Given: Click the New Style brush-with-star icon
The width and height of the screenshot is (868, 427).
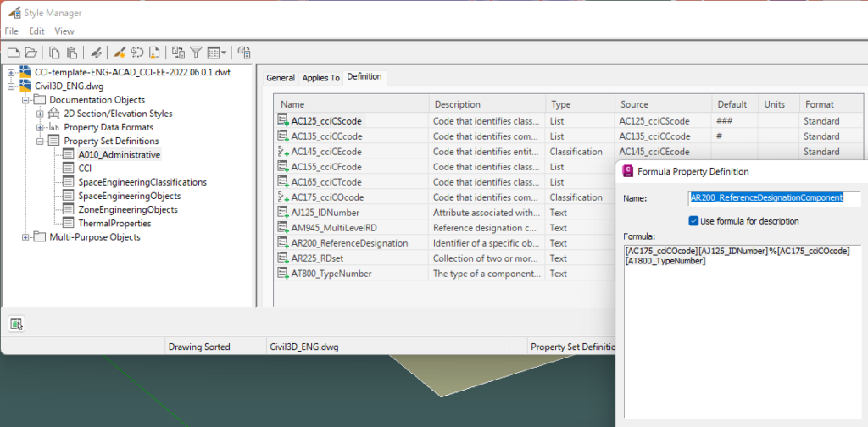Looking at the screenshot, I should point(120,53).
